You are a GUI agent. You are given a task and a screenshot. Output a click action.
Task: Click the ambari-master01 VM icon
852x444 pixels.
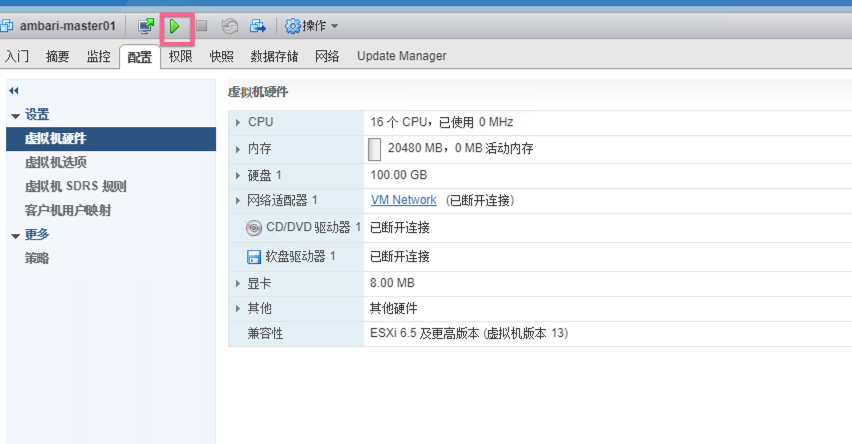7,26
